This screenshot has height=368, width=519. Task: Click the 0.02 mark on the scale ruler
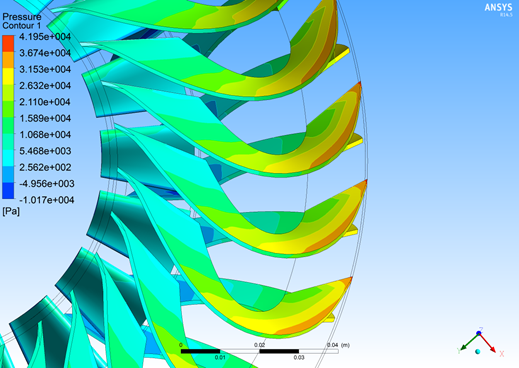point(259,345)
